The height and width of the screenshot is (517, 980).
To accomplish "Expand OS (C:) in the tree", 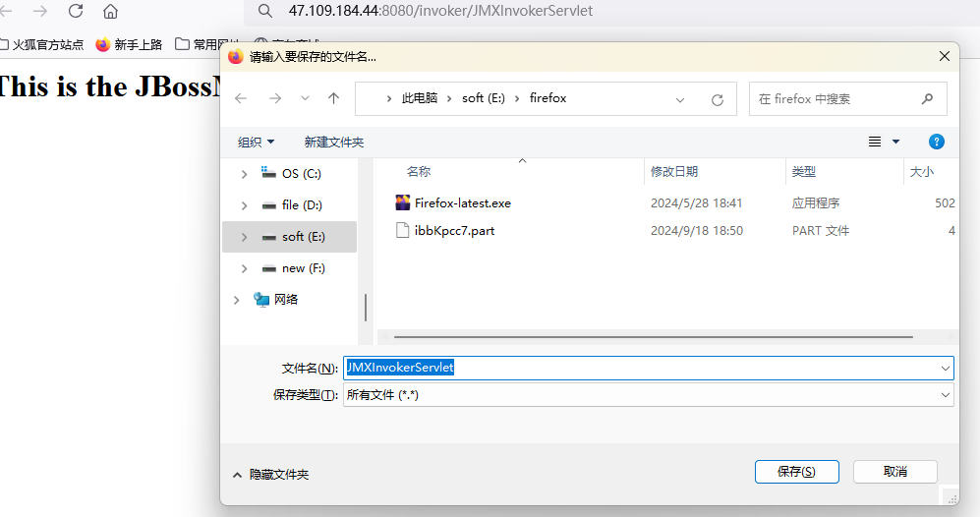I will click(244, 174).
